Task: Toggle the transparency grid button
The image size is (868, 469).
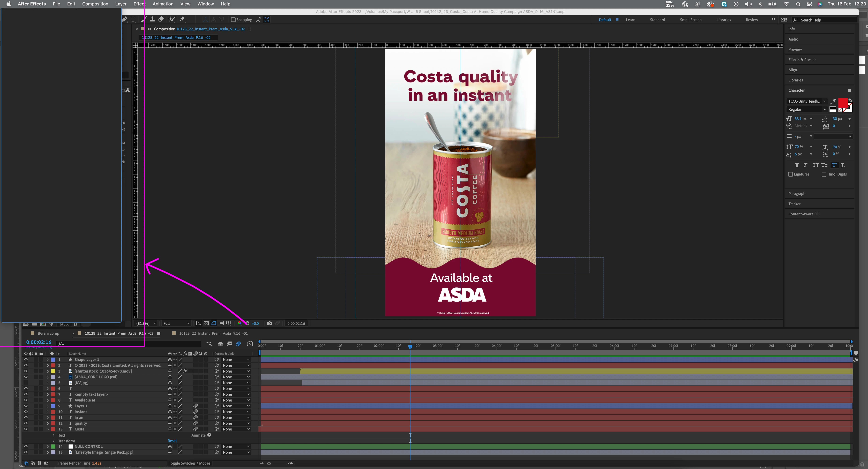Action: [x=206, y=323]
